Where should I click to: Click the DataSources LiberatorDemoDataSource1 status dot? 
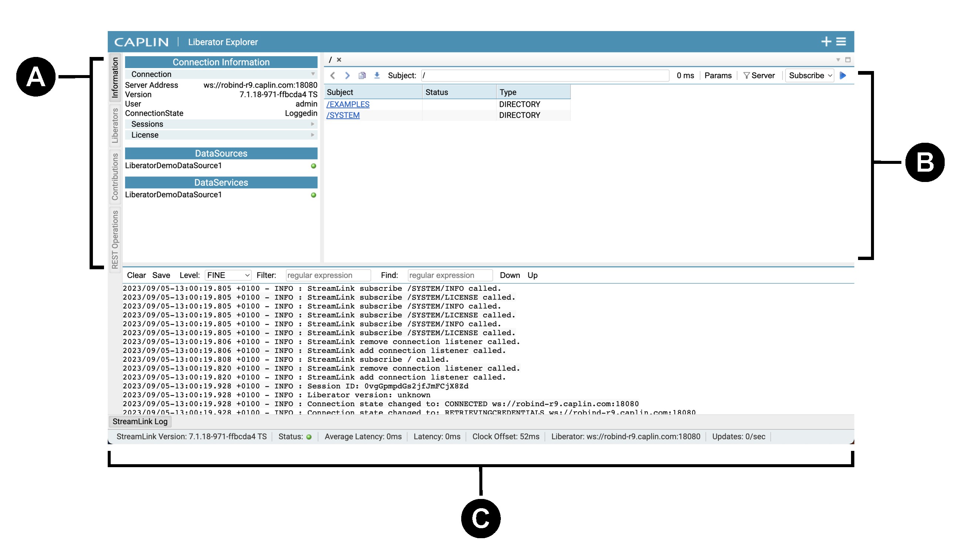pyautogui.click(x=313, y=166)
